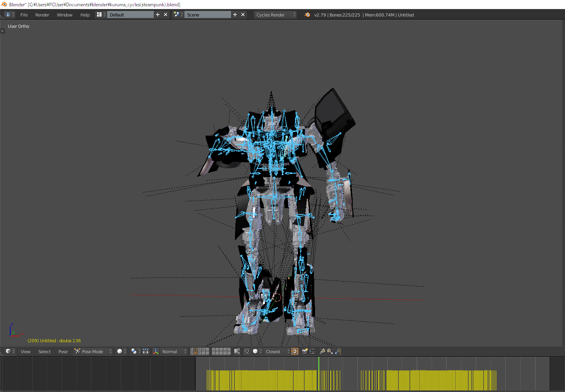Toggle the 3D manipulator axes icon
Image resolution: width=565 pixels, height=392 pixels.
pos(156,352)
